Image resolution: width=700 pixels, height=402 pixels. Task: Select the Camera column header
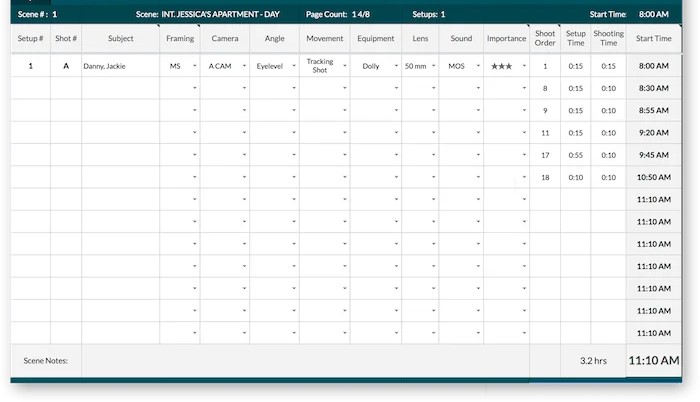(225, 38)
